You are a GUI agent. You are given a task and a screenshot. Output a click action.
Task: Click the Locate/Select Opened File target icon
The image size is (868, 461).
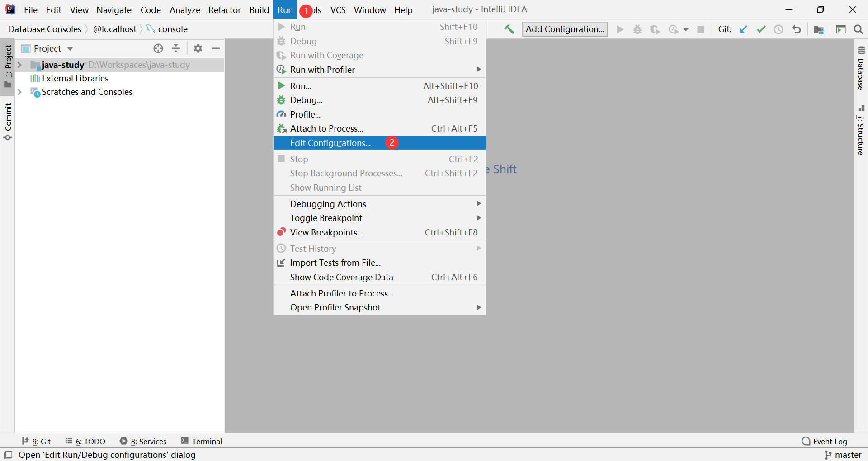tap(158, 48)
